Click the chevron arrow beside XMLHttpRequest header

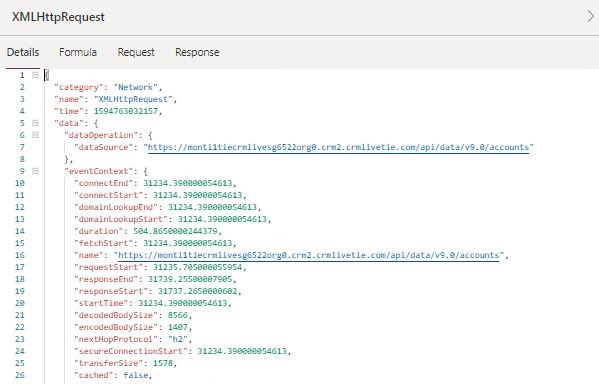[590, 16]
